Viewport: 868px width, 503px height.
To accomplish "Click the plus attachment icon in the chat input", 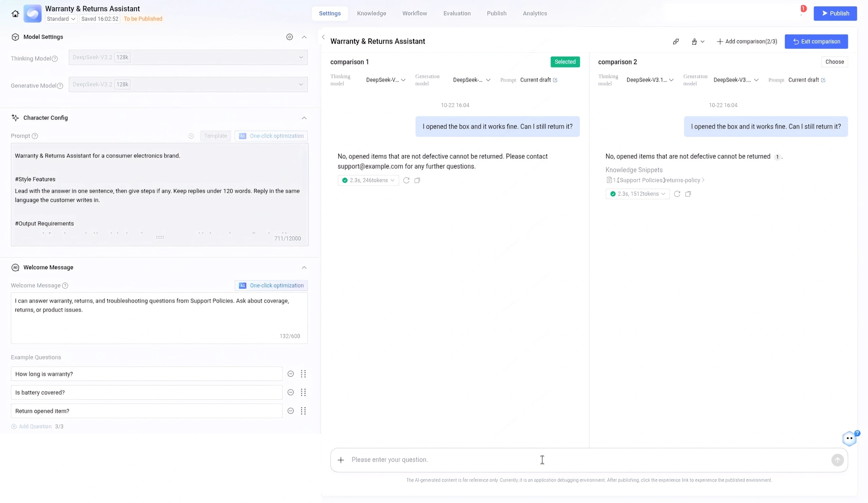I will click(341, 460).
